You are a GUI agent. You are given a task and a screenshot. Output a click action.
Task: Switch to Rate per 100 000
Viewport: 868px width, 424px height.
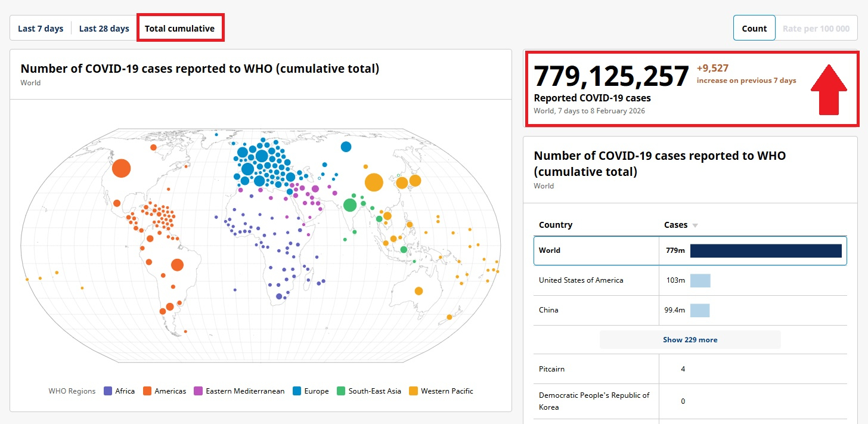pos(816,28)
